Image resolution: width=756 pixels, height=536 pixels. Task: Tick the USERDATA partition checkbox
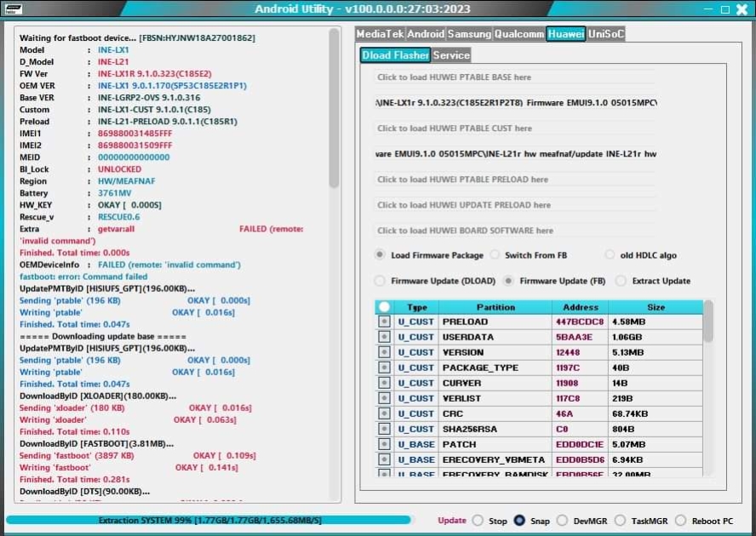pyautogui.click(x=385, y=338)
